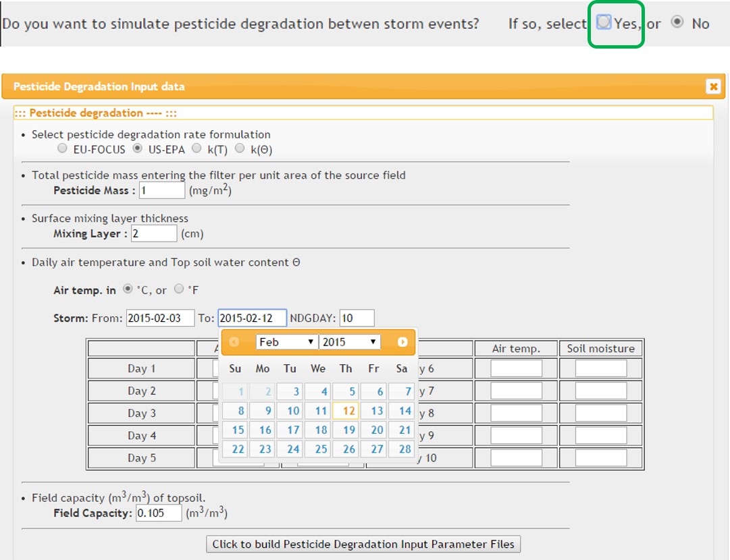
Task: Click the Day 5 row label
Action: (x=142, y=457)
